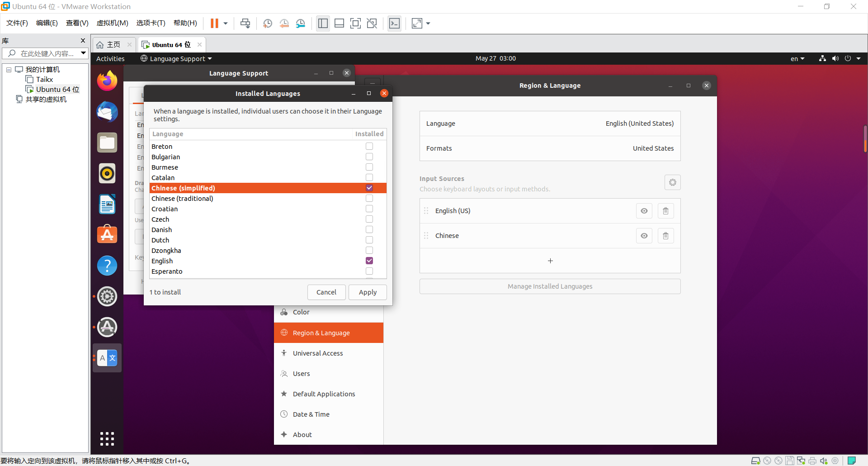Click the sound device status icon
The width and height of the screenshot is (868, 466).
tap(824, 461)
